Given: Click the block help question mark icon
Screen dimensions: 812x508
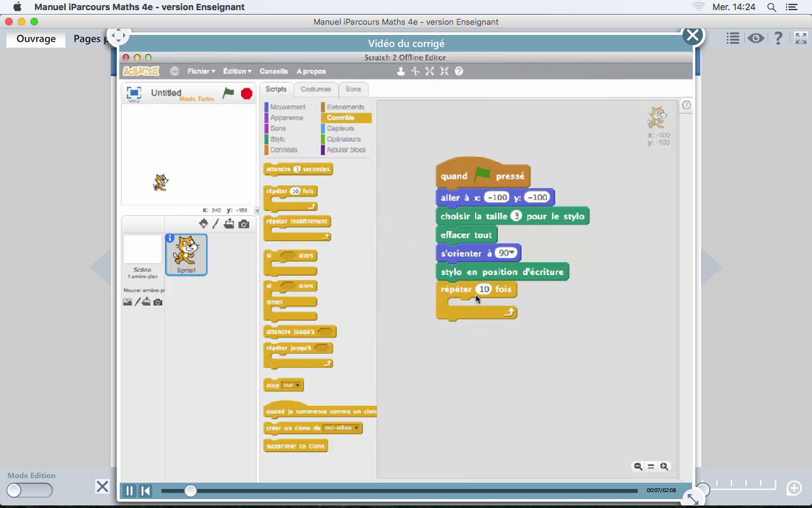Looking at the screenshot, I should [x=459, y=71].
